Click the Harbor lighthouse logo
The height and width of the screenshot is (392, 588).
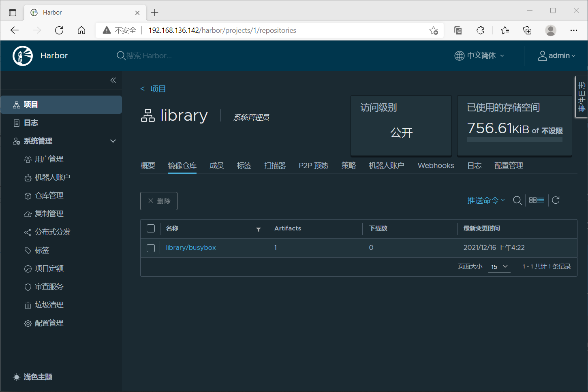pos(23,55)
